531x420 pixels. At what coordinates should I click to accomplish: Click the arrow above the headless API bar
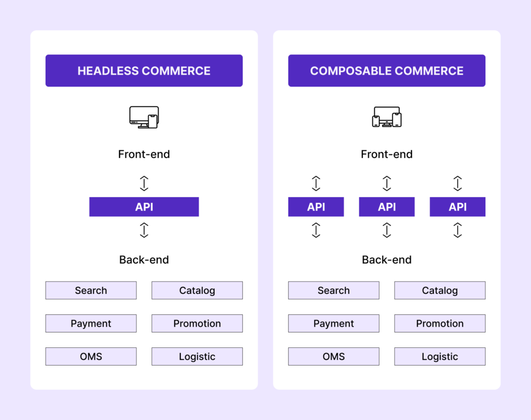point(144,183)
